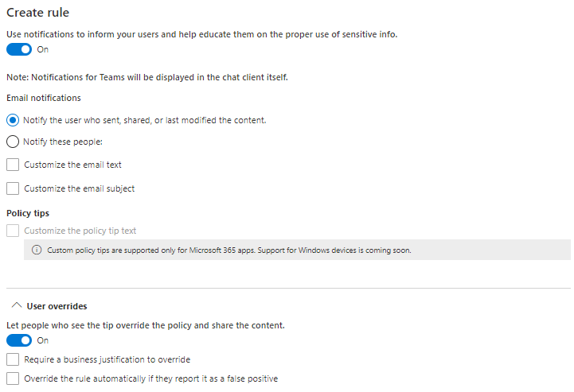Enable the "Customize the email subject" checkbox
This screenshot has height=392, width=574.
tap(13, 188)
